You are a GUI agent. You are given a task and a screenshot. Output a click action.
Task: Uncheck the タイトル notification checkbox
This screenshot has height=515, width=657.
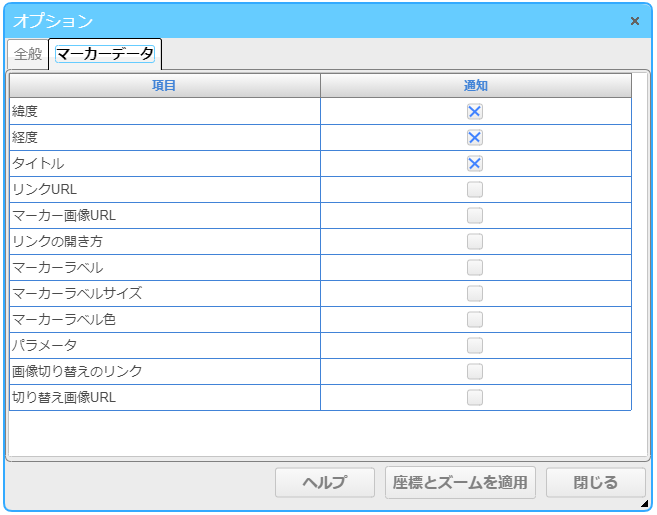coord(475,163)
